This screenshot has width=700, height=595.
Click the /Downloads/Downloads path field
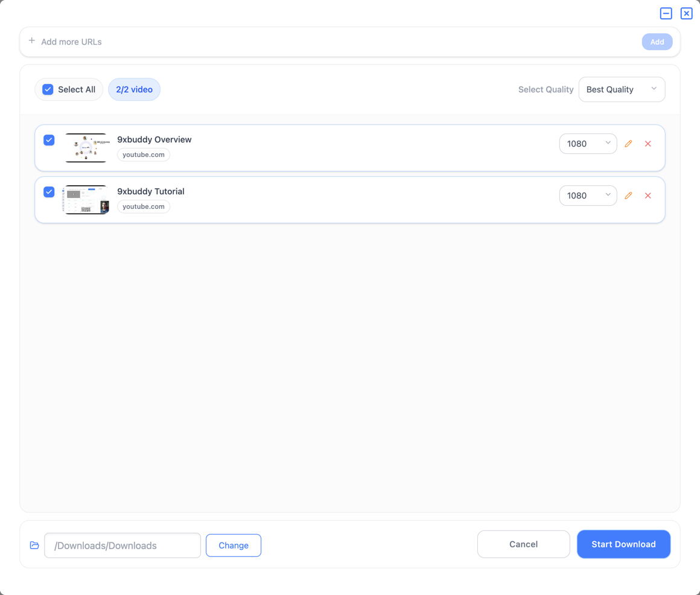click(x=122, y=545)
